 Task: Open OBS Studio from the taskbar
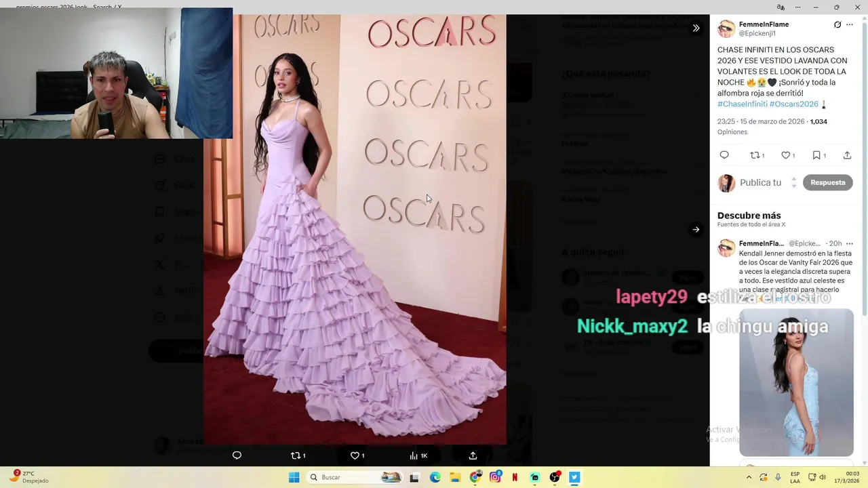(555, 477)
